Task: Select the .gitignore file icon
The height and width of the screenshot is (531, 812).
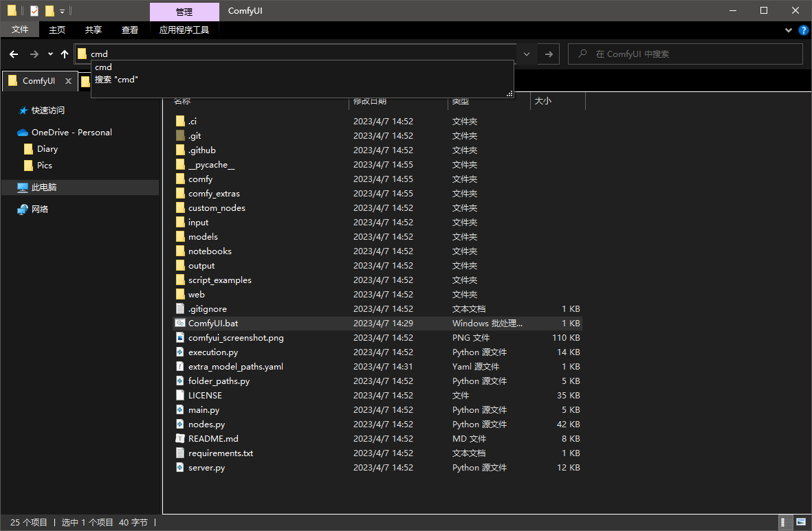Action: 179,309
